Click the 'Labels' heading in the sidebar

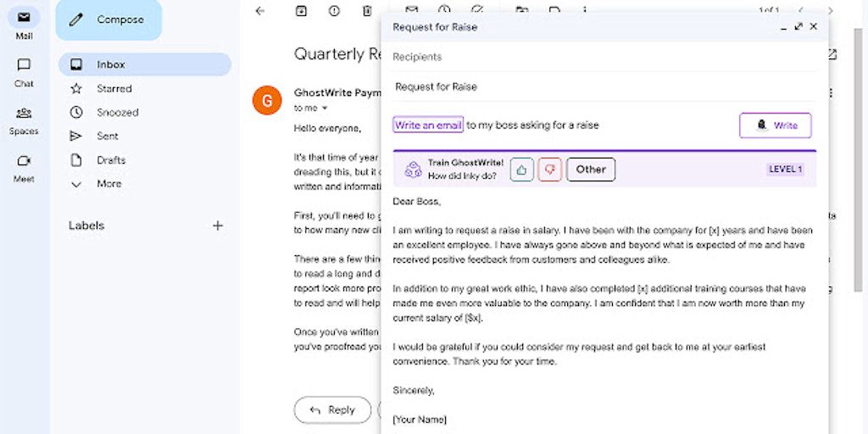tap(86, 225)
